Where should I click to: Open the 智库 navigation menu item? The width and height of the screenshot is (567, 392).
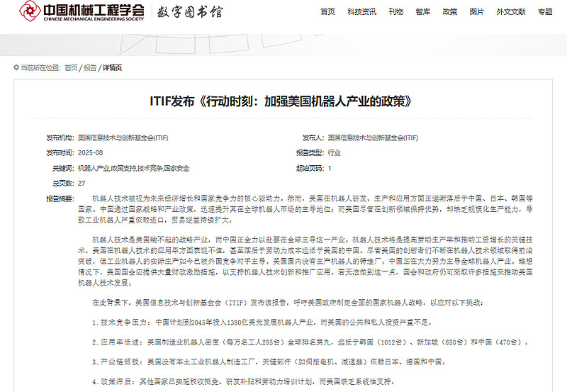click(422, 12)
